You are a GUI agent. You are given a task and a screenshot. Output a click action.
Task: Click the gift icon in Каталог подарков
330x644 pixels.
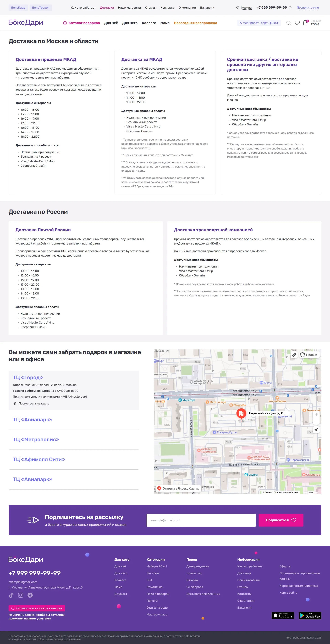[x=65, y=23]
